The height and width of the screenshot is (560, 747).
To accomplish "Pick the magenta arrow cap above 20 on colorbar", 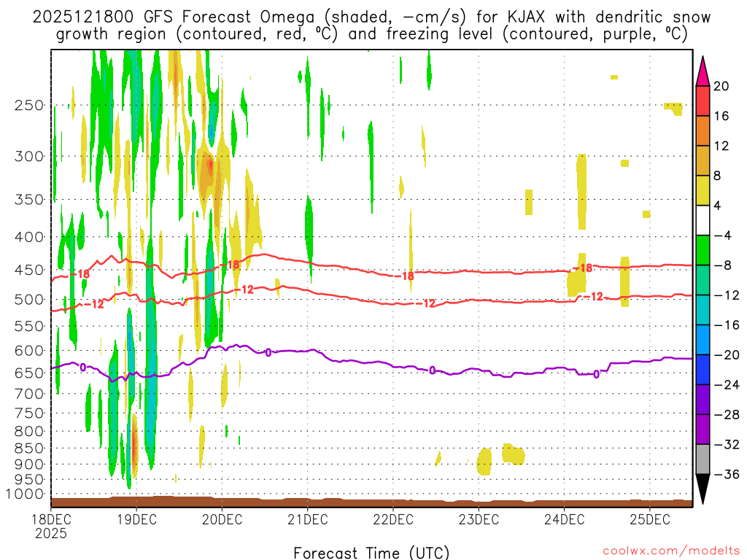I will (x=703, y=71).
